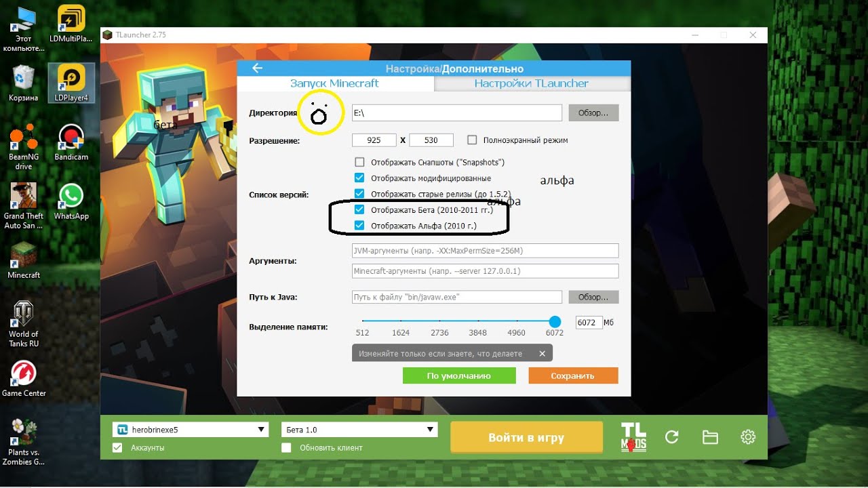Enable Полноэкранный режим checkbox
The height and width of the screenshot is (488, 868).
pyautogui.click(x=472, y=140)
